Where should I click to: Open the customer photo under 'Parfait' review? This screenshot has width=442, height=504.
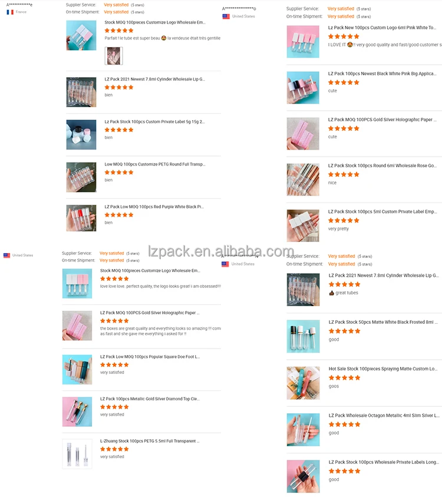pyautogui.click(x=114, y=56)
